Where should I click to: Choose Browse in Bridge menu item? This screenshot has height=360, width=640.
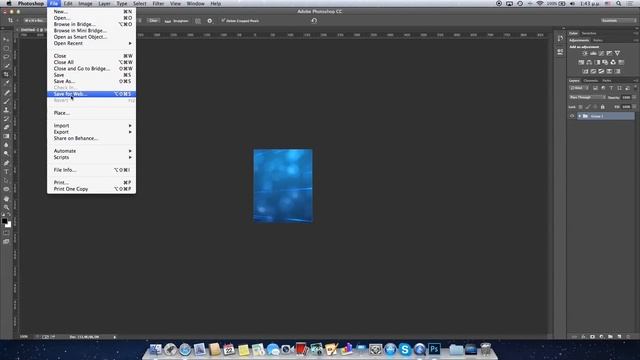[91, 24]
